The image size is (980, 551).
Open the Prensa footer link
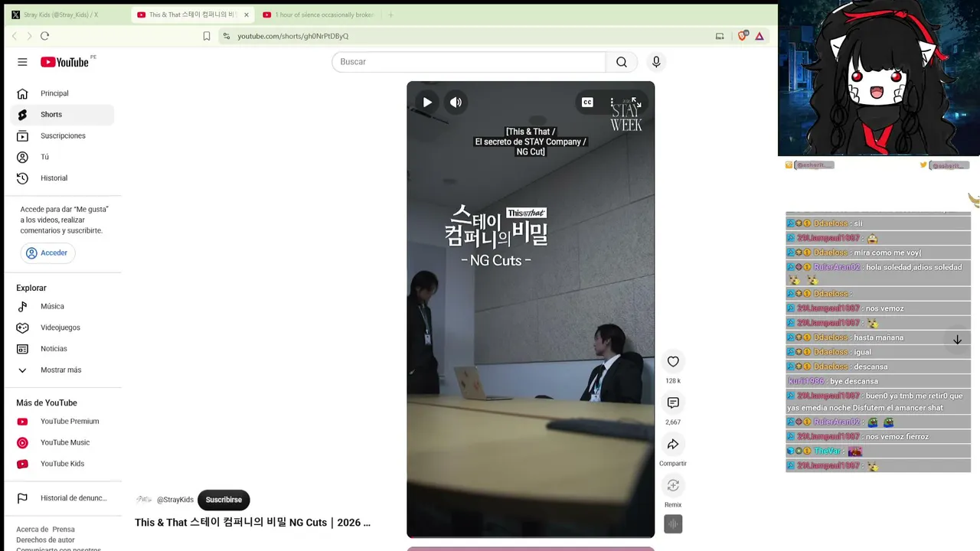click(x=64, y=530)
